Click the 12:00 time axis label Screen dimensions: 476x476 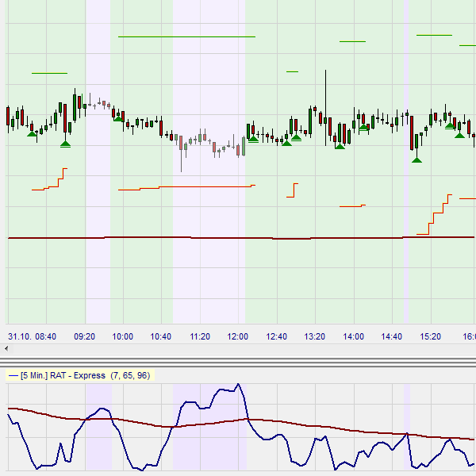click(238, 336)
